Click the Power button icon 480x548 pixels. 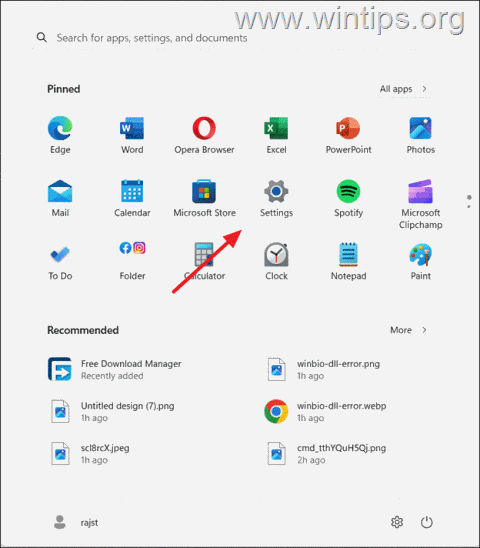click(427, 522)
